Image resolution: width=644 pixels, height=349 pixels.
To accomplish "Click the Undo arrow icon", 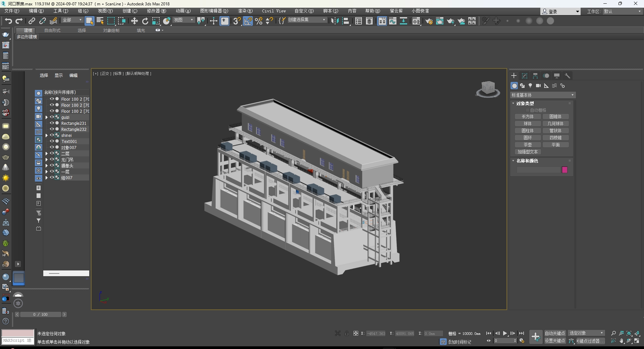I will click(8, 21).
